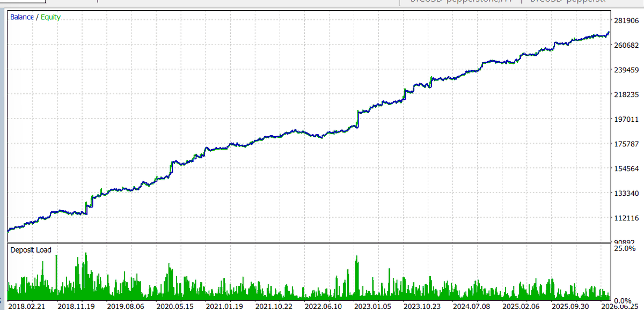
Task: Click the 2020.05.15 date label
Action: point(174,306)
